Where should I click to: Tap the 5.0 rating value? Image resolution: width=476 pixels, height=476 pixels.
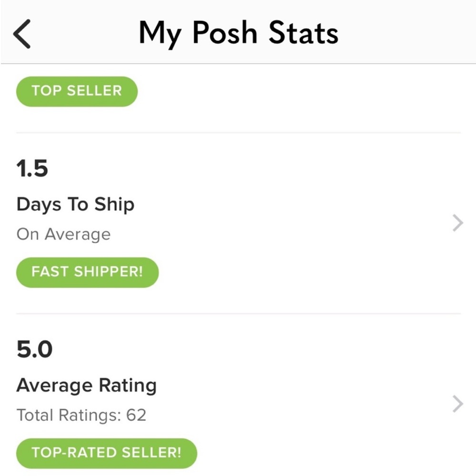(x=34, y=350)
